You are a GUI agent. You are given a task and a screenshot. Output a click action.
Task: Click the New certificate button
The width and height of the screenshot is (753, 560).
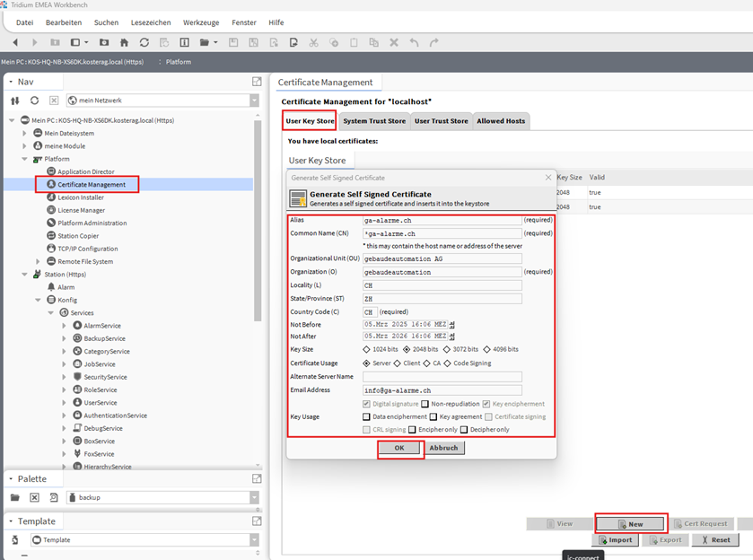[x=631, y=524]
